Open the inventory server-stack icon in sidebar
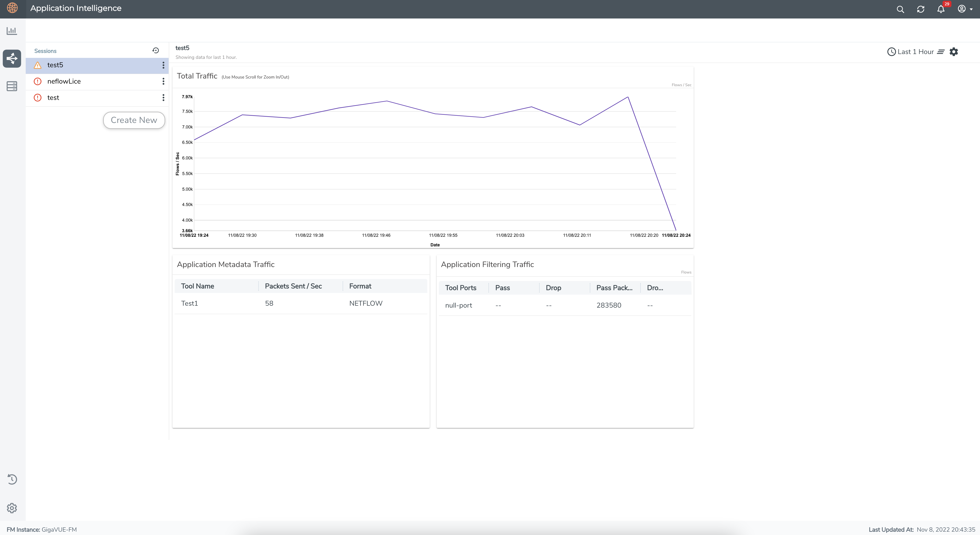Image resolution: width=980 pixels, height=535 pixels. [12, 86]
